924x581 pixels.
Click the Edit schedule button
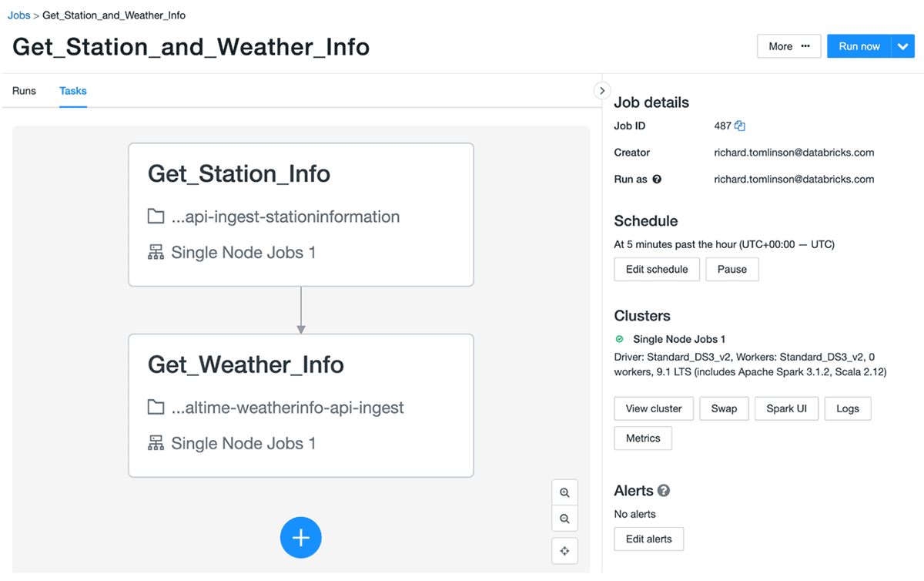[657, 270]
